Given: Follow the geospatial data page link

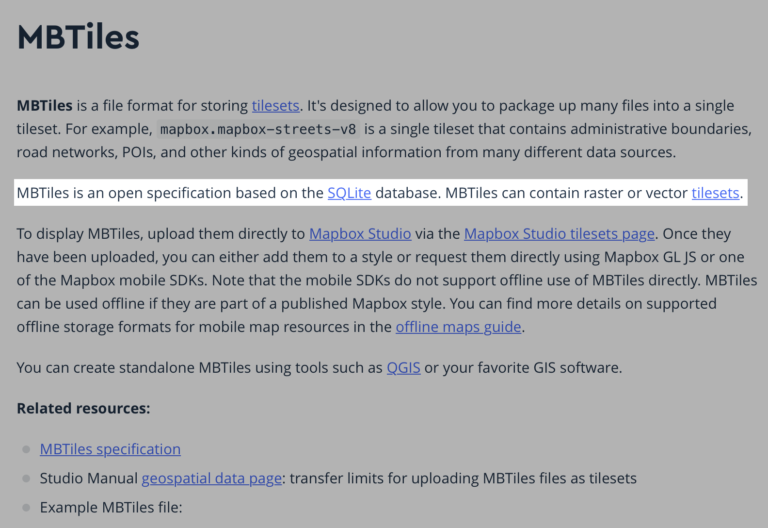Looking at the screenshot, I should tap(211, 478).
